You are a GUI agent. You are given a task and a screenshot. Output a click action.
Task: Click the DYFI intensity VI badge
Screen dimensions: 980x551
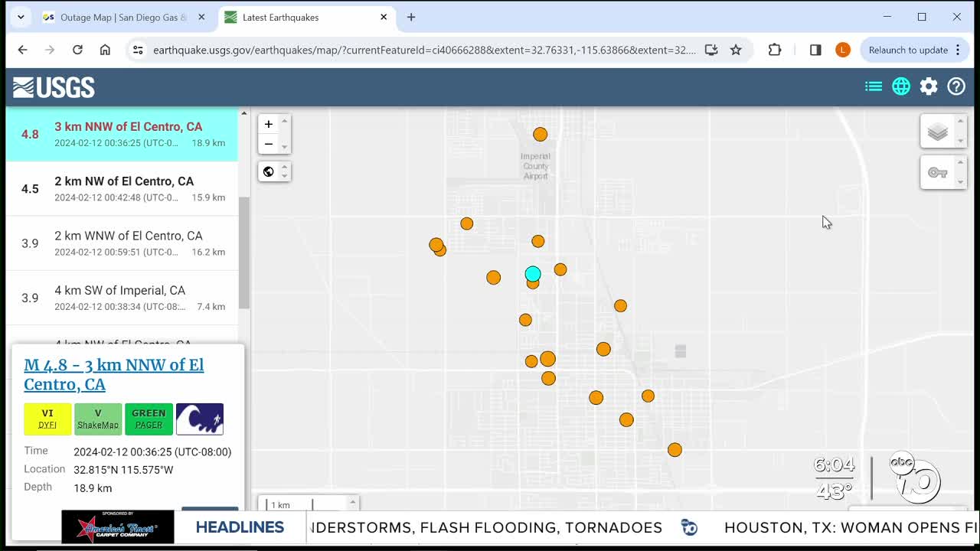[47, 419]
